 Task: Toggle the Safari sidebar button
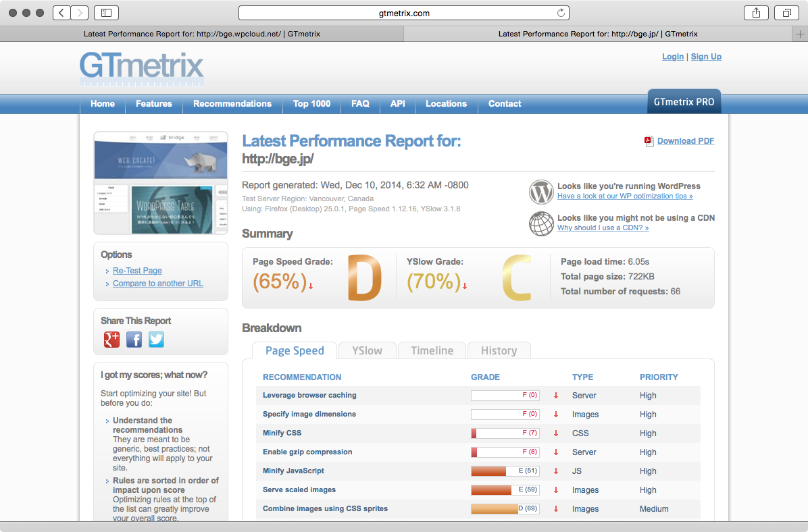point(106,13)
